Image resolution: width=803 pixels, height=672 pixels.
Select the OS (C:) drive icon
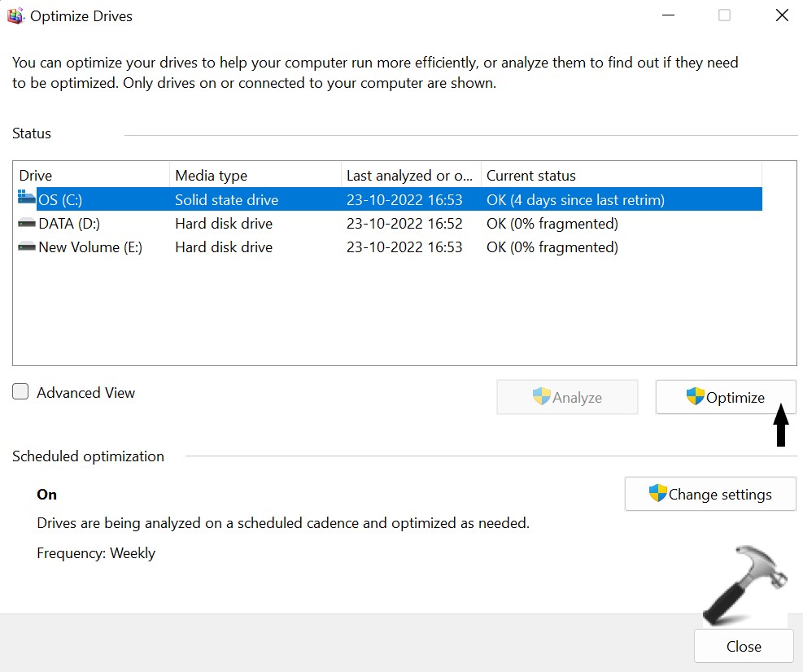(x=26, y=199)
